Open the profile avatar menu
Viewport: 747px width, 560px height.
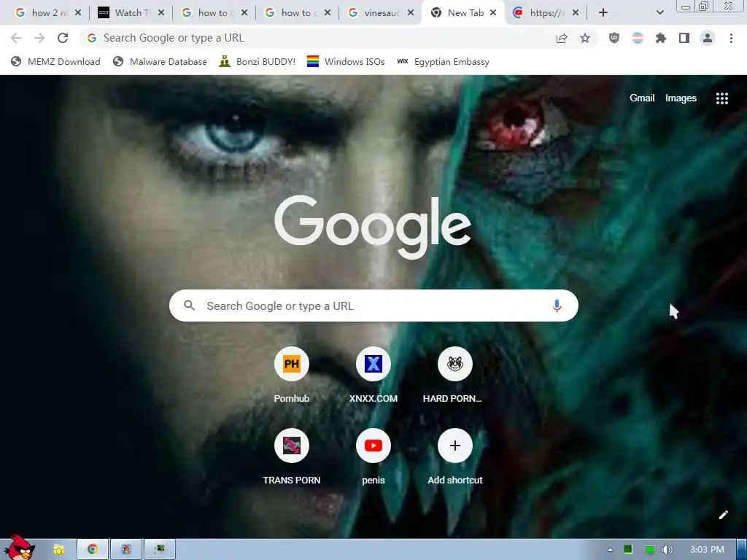click(x=708, y=38)
